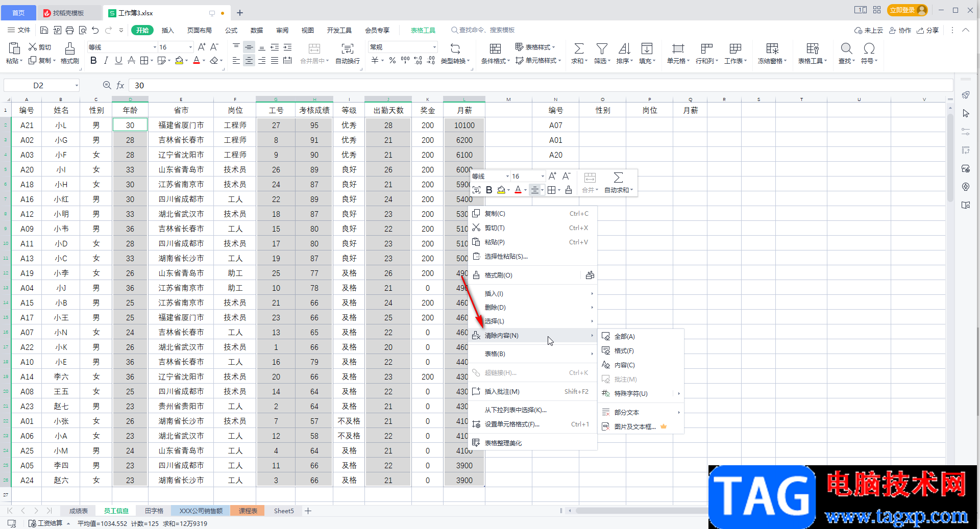Viewport: 980px width, 529px height.
Task: Open the number format 常规 dropdown
Action: pyautogui.click(x=434, y=47)
